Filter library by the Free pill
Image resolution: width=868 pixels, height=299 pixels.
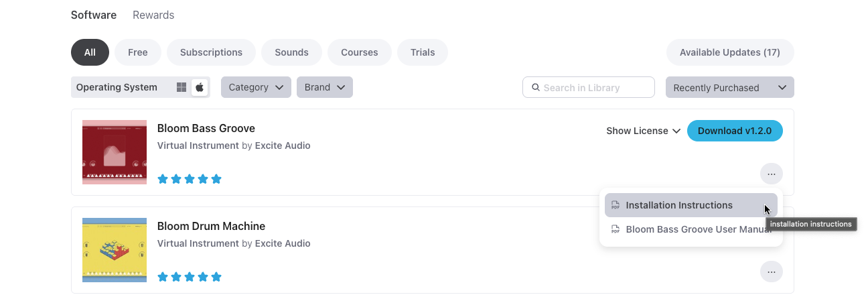coord(137,52)
